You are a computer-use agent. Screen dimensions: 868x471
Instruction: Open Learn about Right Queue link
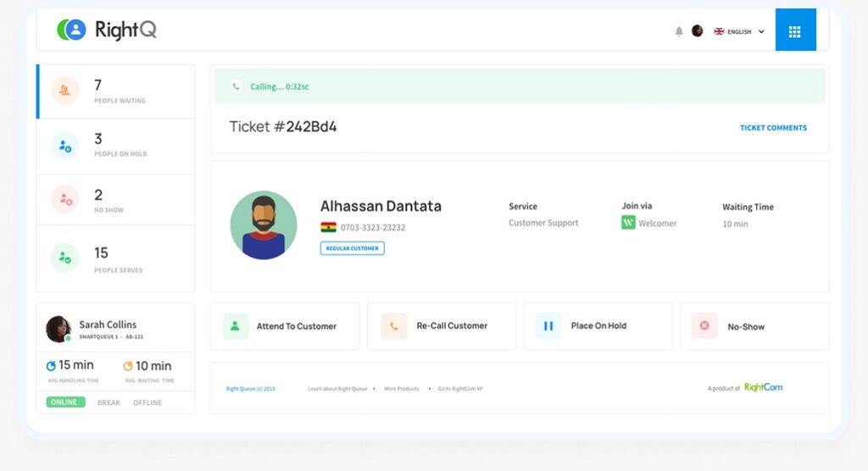point(337,389)
